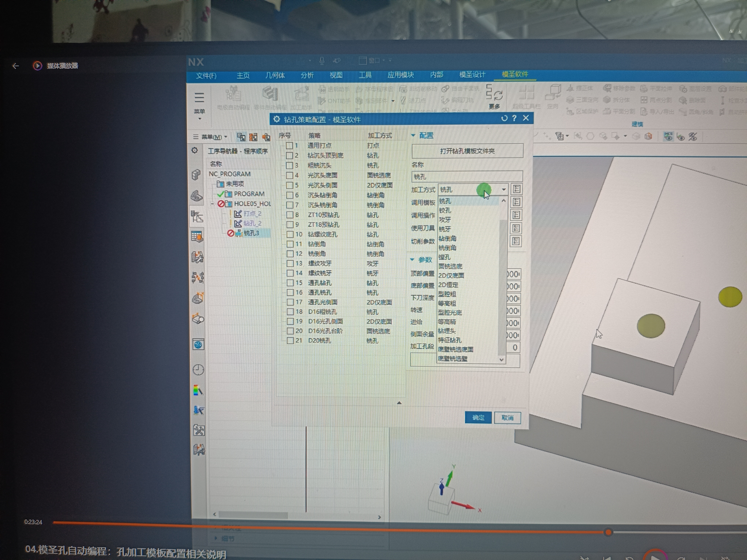The image size is (747, 560).
Task: Open the table view sidebar icon
Action: [x=197, y=237]
